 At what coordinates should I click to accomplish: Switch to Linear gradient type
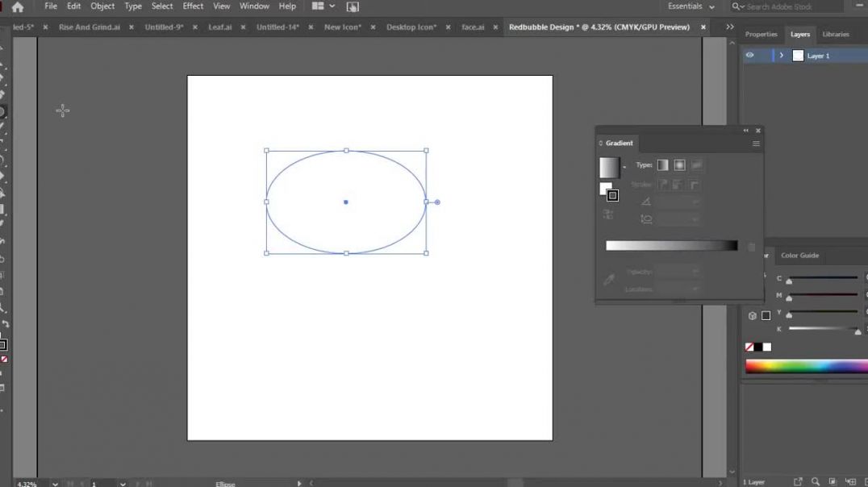pyautogui.click(x=663, y=164)
